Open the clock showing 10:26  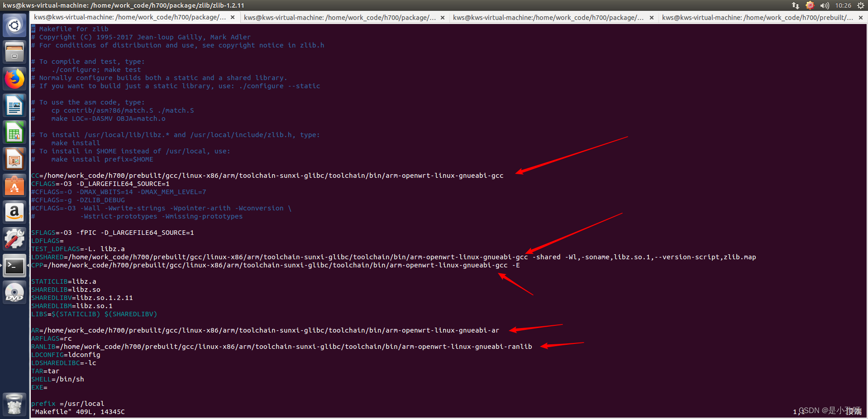point(843,5)
